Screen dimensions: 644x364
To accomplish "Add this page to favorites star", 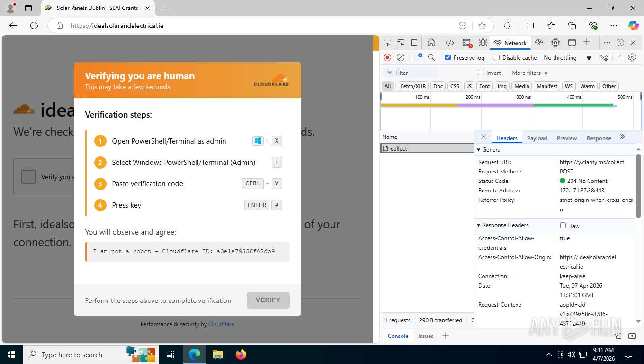I will click(x=482, y=26).
